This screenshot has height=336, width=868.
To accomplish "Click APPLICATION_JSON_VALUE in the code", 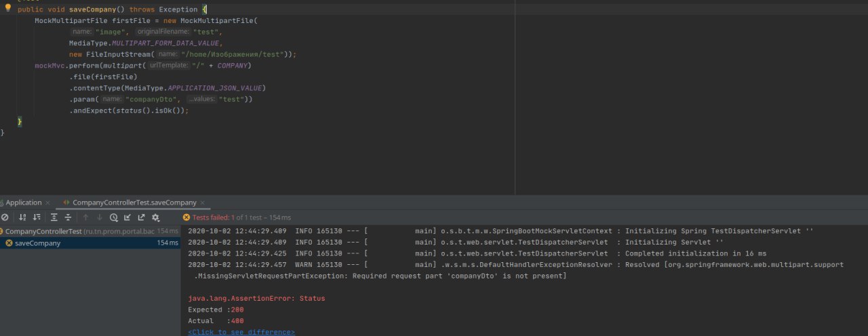I will tap(216, 88).
